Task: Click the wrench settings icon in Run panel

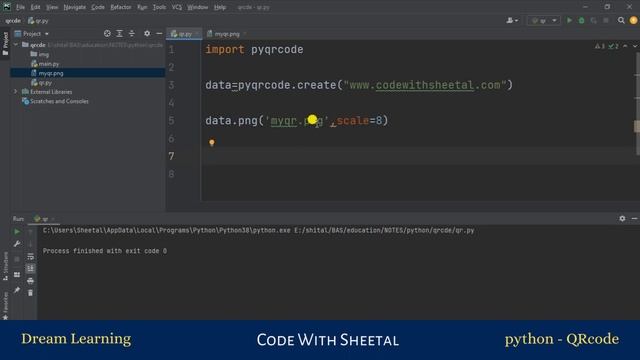Action: tap(17, 244)
